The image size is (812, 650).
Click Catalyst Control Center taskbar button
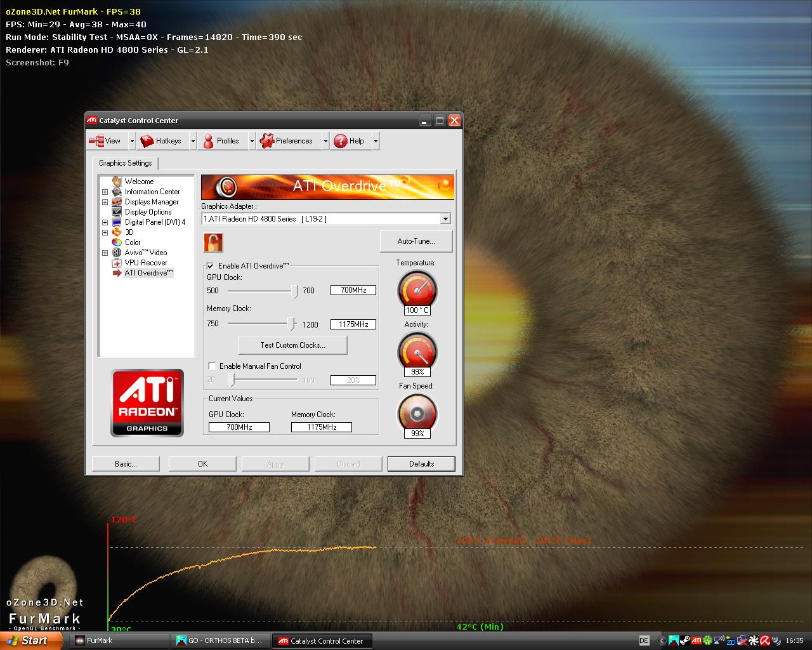click(x=322, y=641)
